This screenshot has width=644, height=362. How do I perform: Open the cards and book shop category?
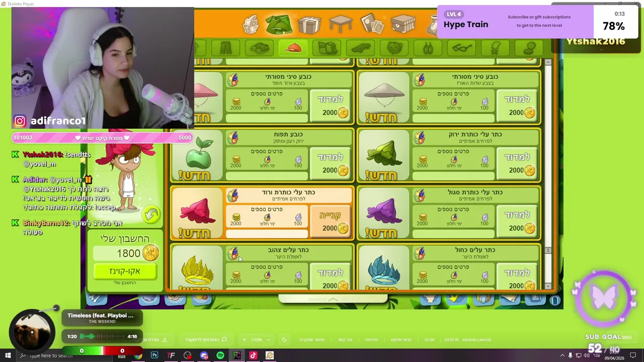click(372, 24)
